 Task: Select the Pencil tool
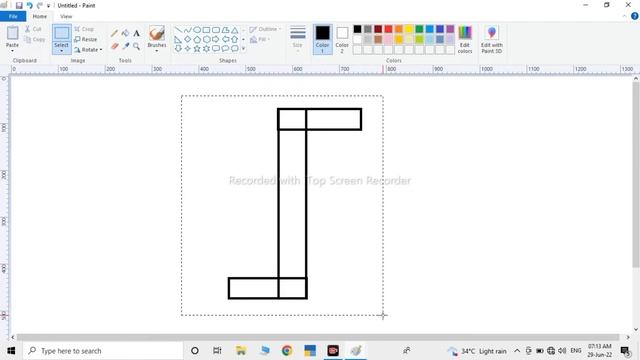coord(114,33)
